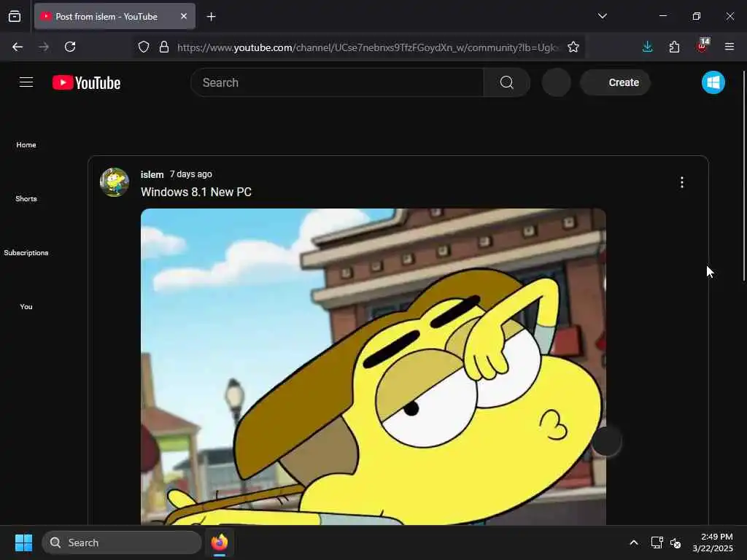
Task: Click the magnifier search button on YouTube
Action: [506, 82]
